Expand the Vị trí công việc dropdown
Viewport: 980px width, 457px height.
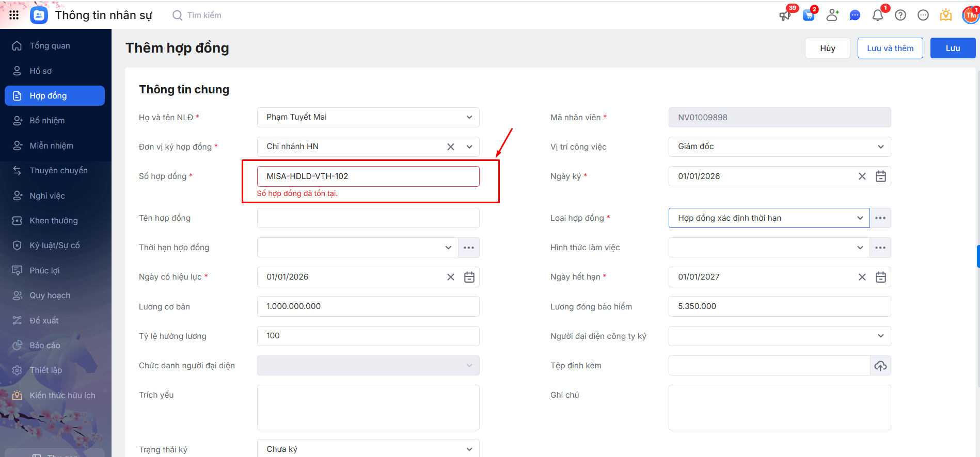(880, 147)
